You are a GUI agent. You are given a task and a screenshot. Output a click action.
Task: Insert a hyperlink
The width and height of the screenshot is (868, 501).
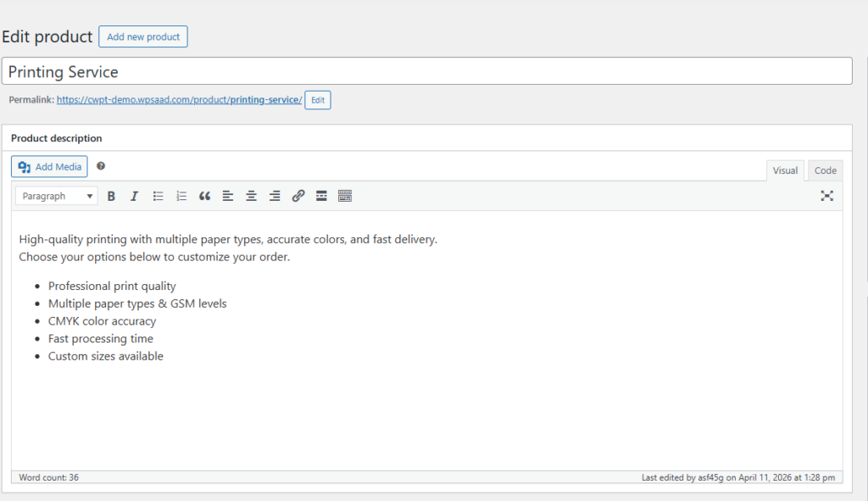click(x=298, y=196)
